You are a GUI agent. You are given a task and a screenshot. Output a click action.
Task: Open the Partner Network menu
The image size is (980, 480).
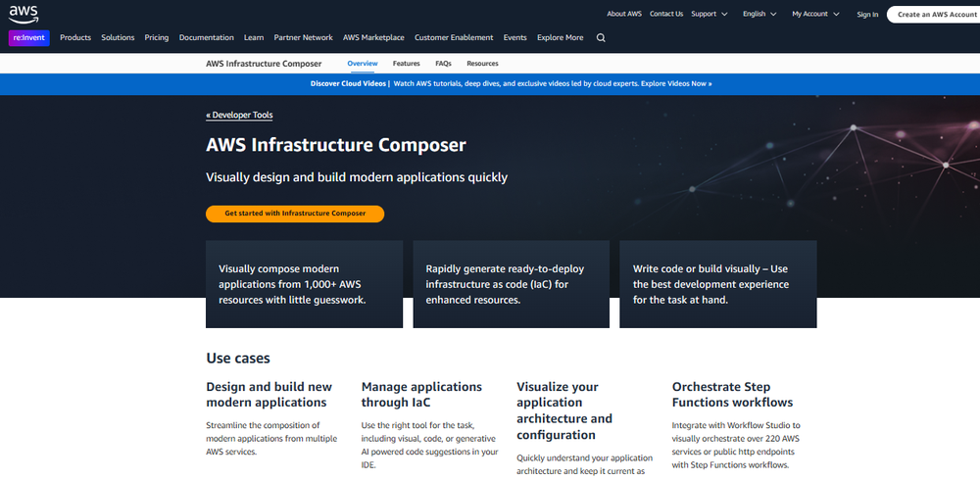click(303, 37)
